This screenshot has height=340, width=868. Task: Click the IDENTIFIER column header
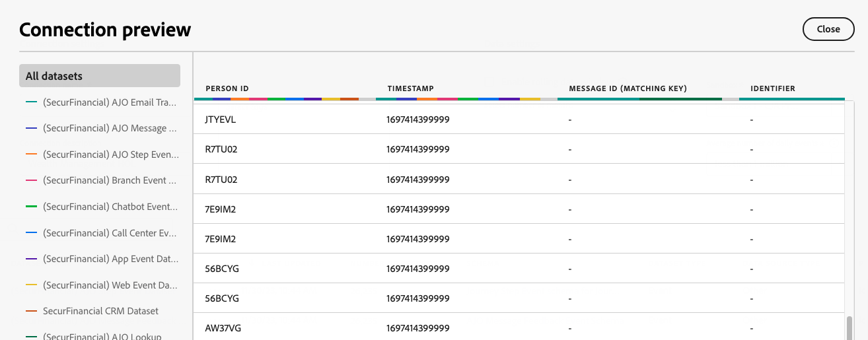(773, 88)
